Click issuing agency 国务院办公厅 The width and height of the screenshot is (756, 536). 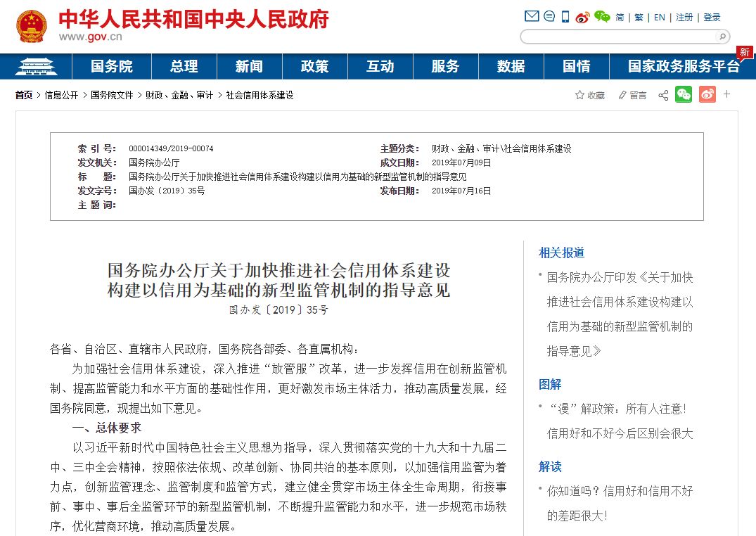pyautogui.click(x=154, y=162)
